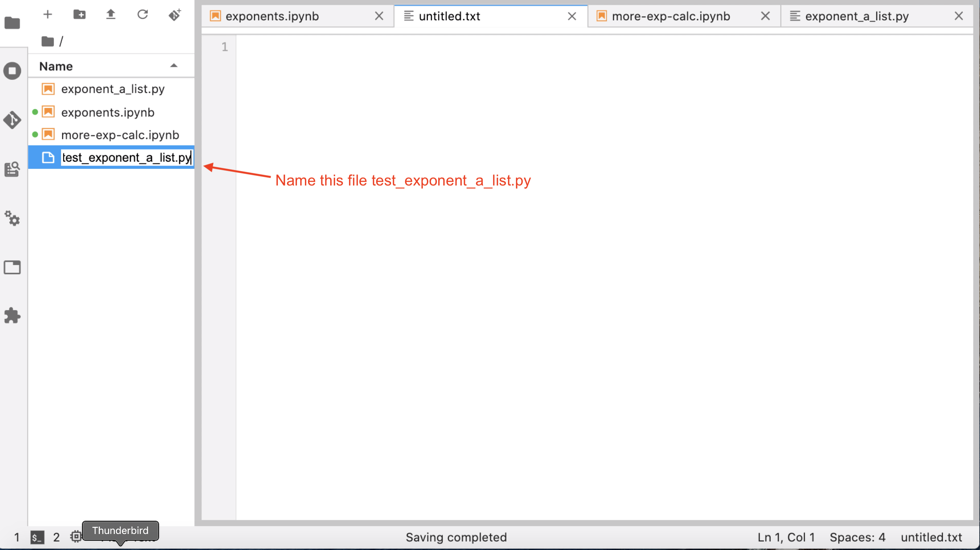Click the Git clone icon
The height and width of the screenshot is (550, 980).
tap(175, 15)
